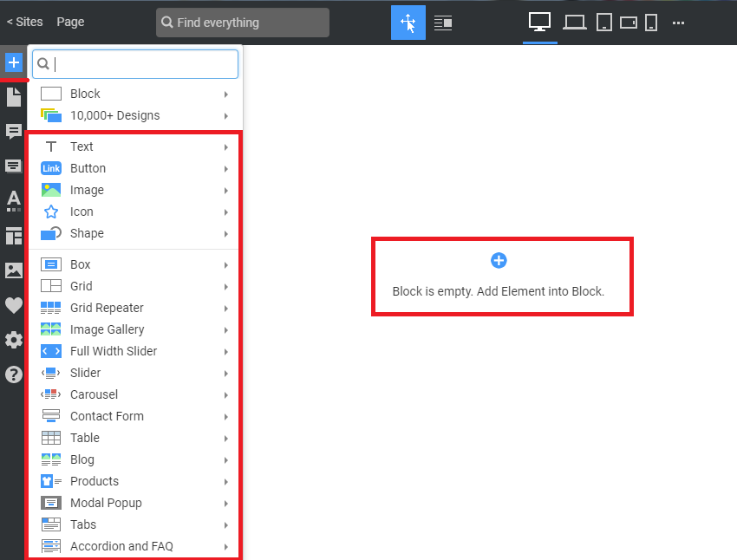Expand the Contact Form submenu arrow
This screenshot has width=737, height=560.
point(226,417)
